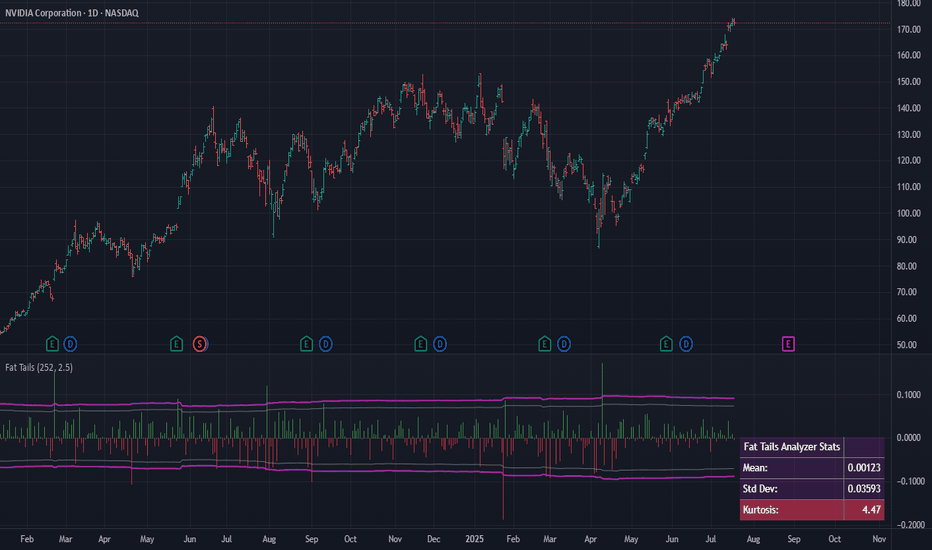The width and height of the screenshot is (932, 550).
Task: Click the 50.00 price scale label
Action: point(909,345)
